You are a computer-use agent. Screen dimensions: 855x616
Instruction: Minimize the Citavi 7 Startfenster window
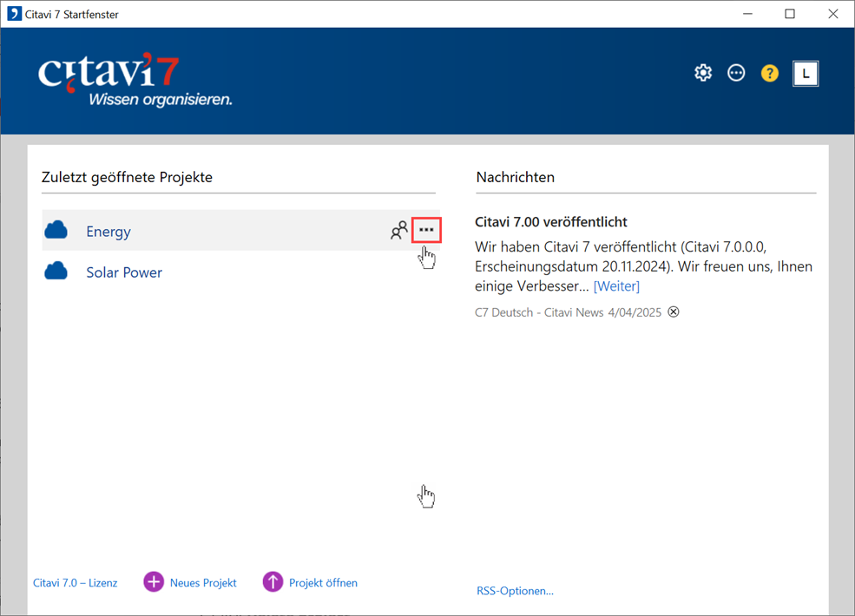point(747,14)
